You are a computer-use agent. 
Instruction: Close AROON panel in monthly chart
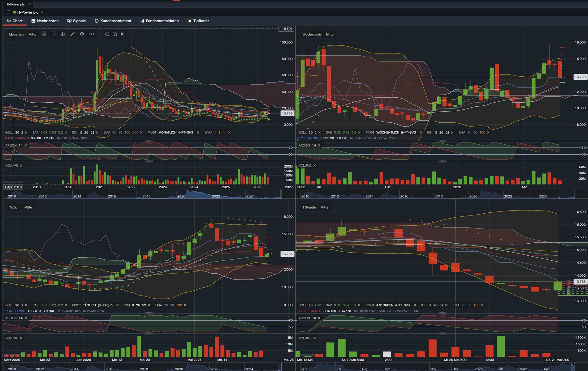point(26,146)
